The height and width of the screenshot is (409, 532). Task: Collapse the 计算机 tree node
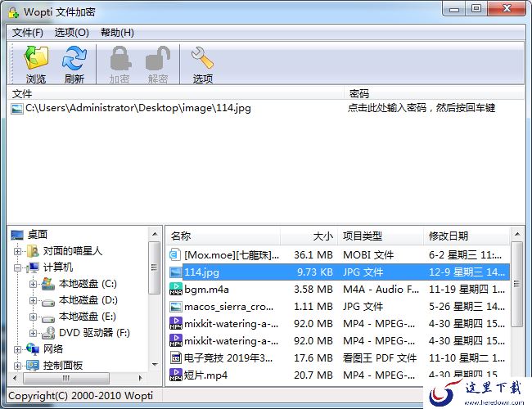click(17, 268)
